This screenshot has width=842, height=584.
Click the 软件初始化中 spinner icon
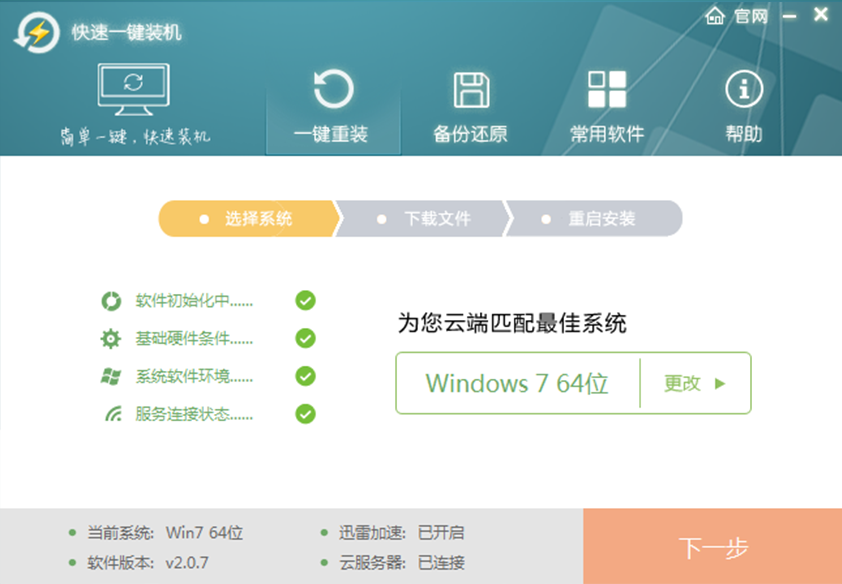click(111, 301)
